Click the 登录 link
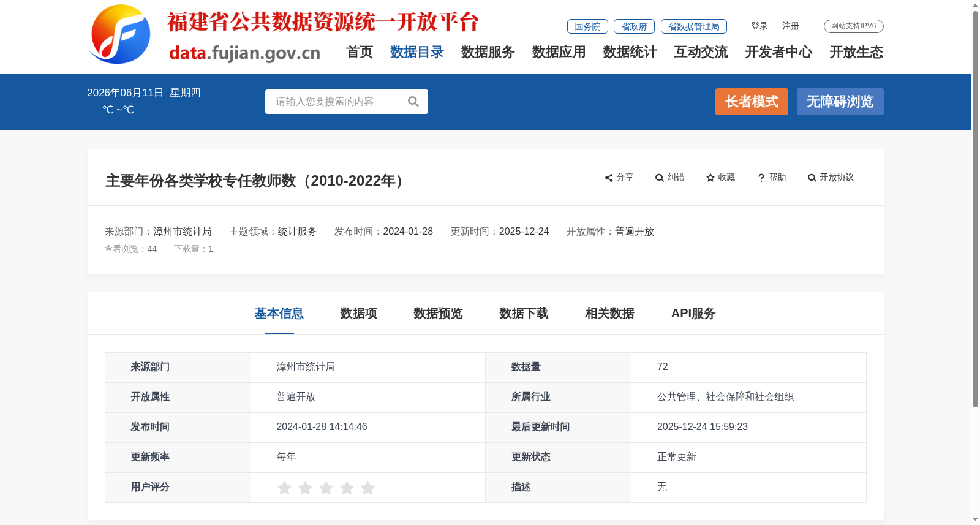Image resolution: width=980 pixels, height=525 pixels. click(759, 26)
